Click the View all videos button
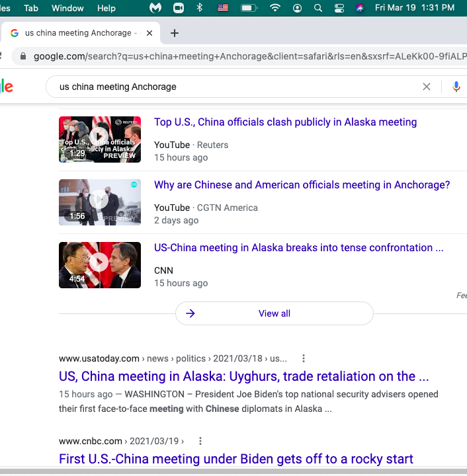Viewport: 467px width, 476px height. pyautogui.click(x=274, y=313)
